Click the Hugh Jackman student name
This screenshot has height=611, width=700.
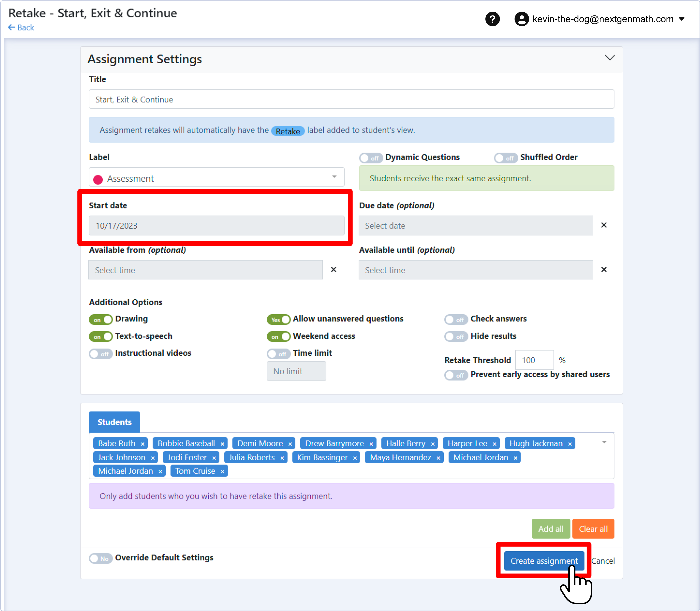(x=536, y=444)
